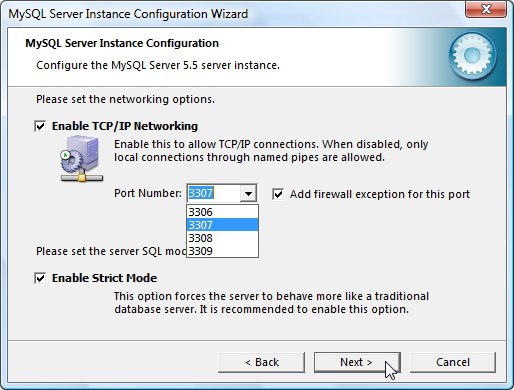
Task: Uncheck Enable TCP/IP Networking checkbox
Action: (x=40, y=126)
